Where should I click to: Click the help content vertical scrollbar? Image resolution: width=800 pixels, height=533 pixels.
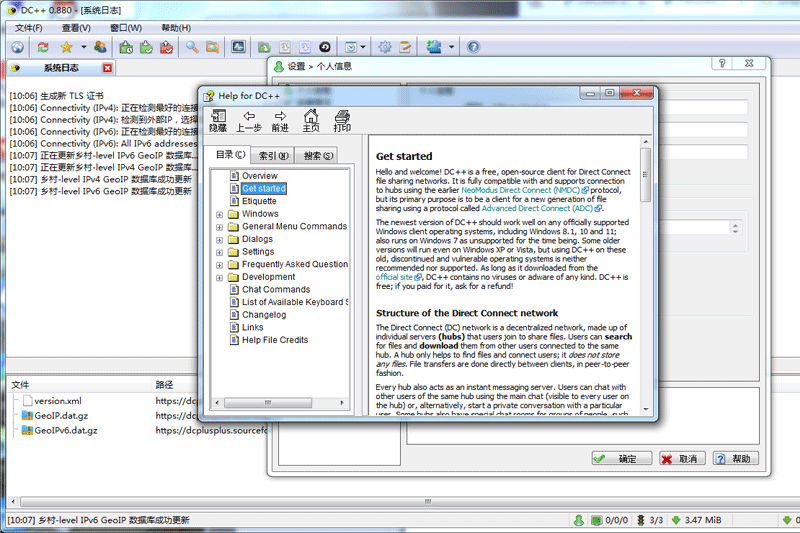(645, 280)
